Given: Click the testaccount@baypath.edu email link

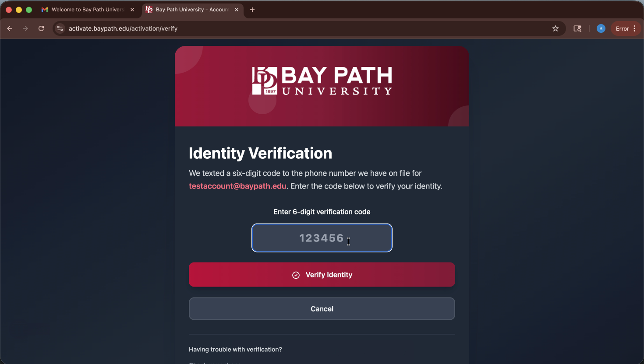Looking at the screenshot, I should tap(237, 186).
